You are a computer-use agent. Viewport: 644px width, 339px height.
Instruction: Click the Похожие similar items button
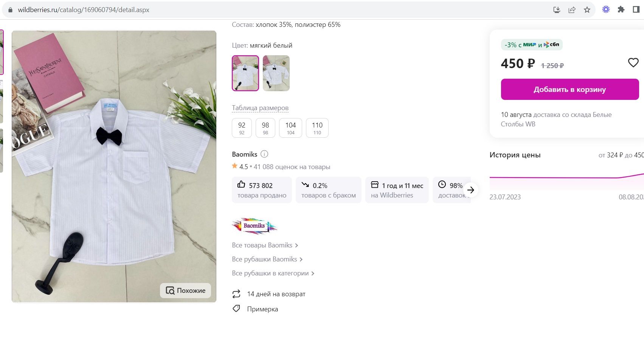[185, 291]
